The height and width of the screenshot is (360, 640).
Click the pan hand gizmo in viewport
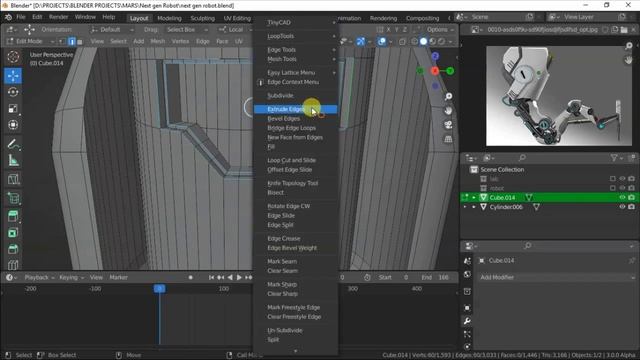point(448,111)
